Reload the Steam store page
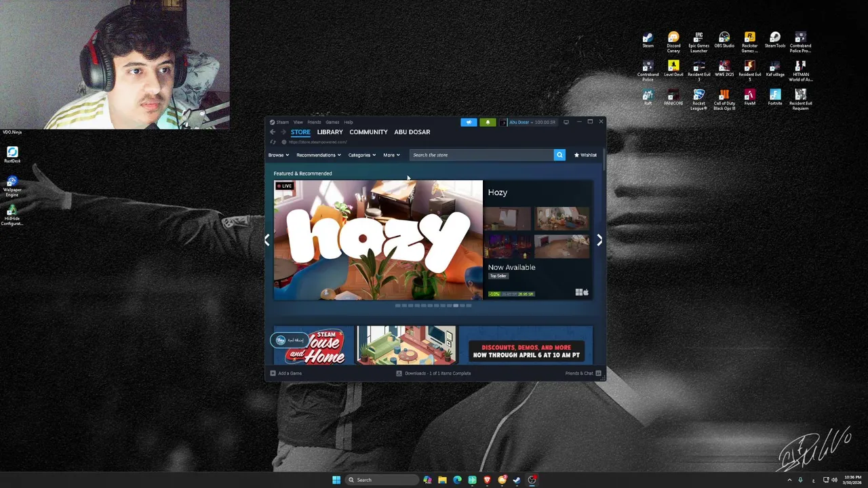This screenshot has height=488, width=868. tap(273, 142)
